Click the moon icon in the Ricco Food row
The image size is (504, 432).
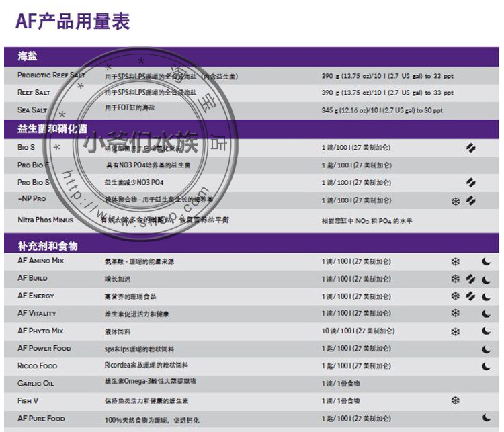point(486,366)
